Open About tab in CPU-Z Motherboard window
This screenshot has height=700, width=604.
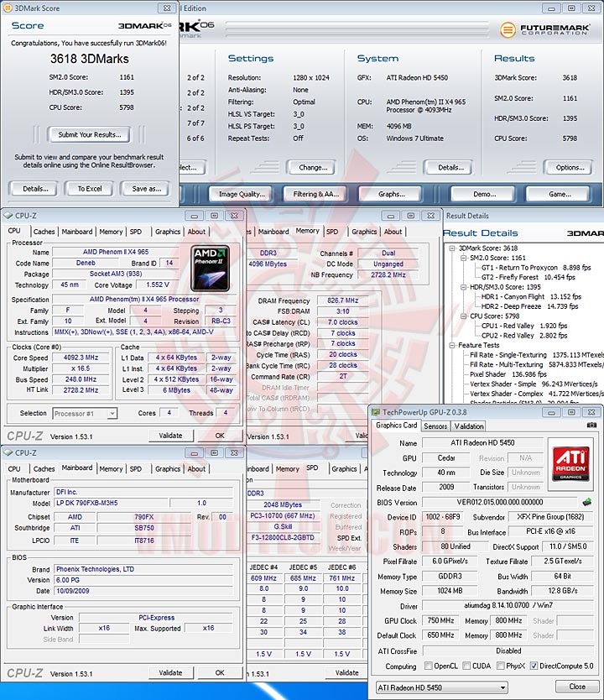(x=196, y=468)
